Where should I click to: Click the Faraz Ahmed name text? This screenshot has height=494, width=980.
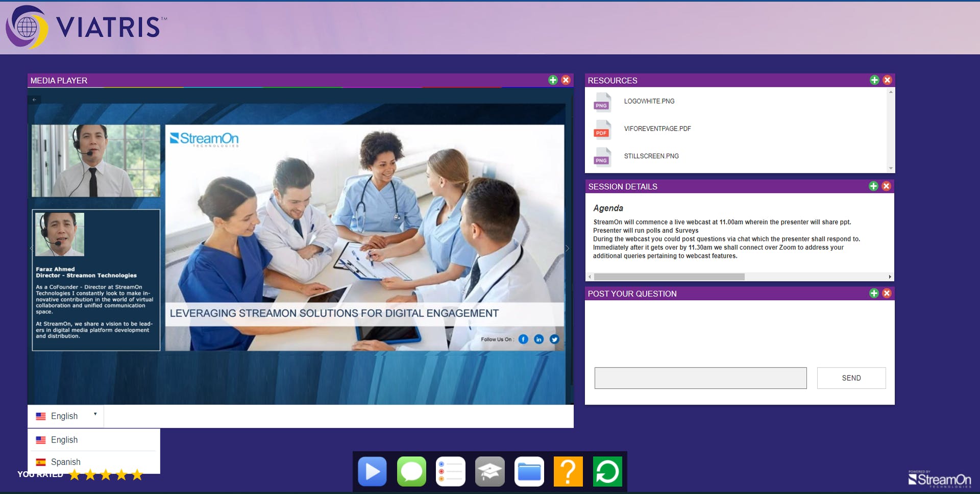pos(55,269)
